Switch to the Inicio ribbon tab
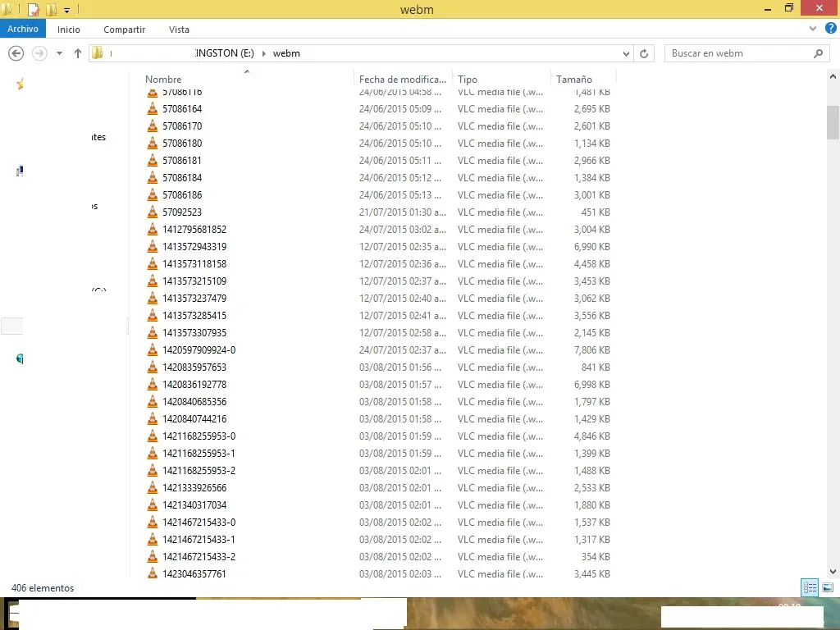Screen dimensions: 840x630 [x=69, y=30]
